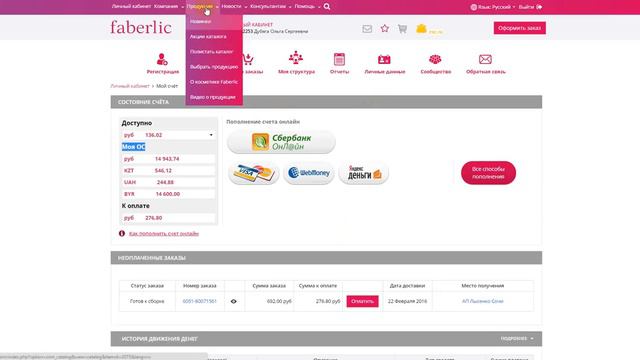This screenshot has width=640, height=360.
Task: Select Видео о продукции menu entry
Action: click(214, 97)
